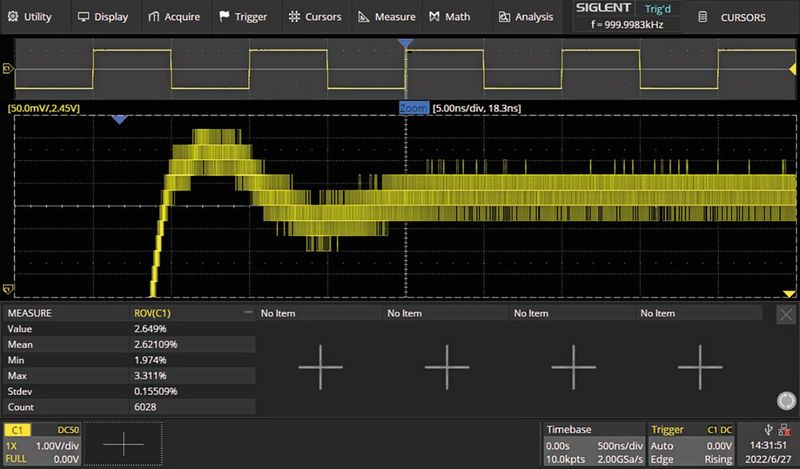Viewport: 800px width, 469px height.
Task: Select the blue trigger marker in zoom window
Action: point(119,119)
